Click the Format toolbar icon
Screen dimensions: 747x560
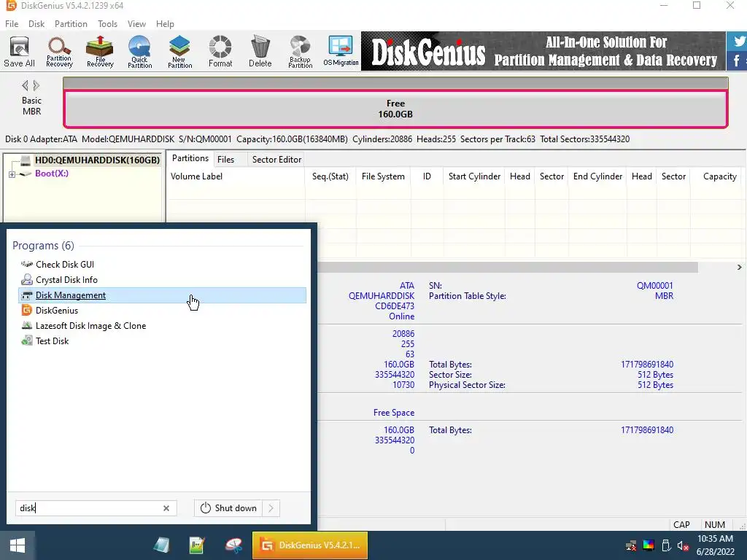220,52
